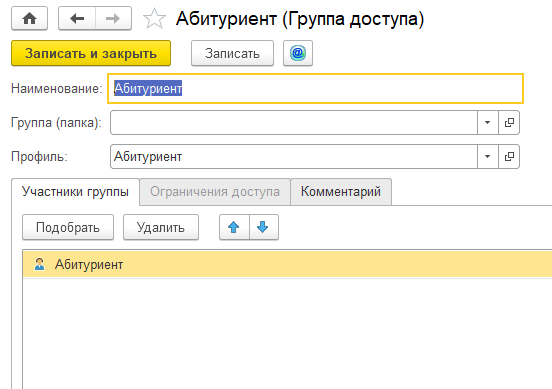Switch to the Участники группы tab
Screen dimensions: 552x389
75,192
